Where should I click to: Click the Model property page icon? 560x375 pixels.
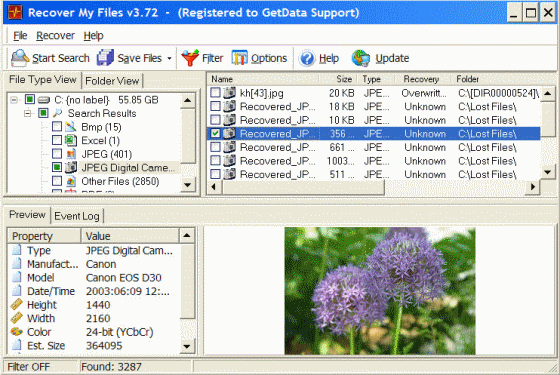(x=16, y=278)
